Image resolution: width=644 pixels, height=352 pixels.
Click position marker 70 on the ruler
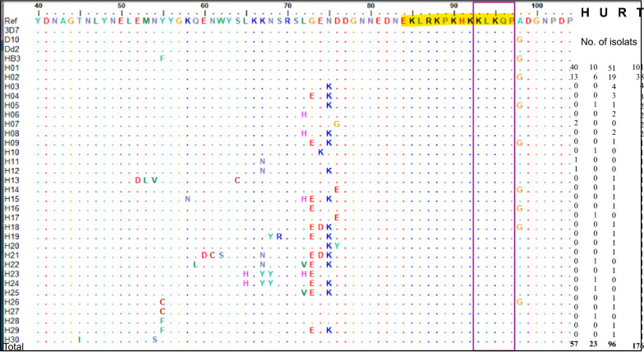(x=287, y=7)
